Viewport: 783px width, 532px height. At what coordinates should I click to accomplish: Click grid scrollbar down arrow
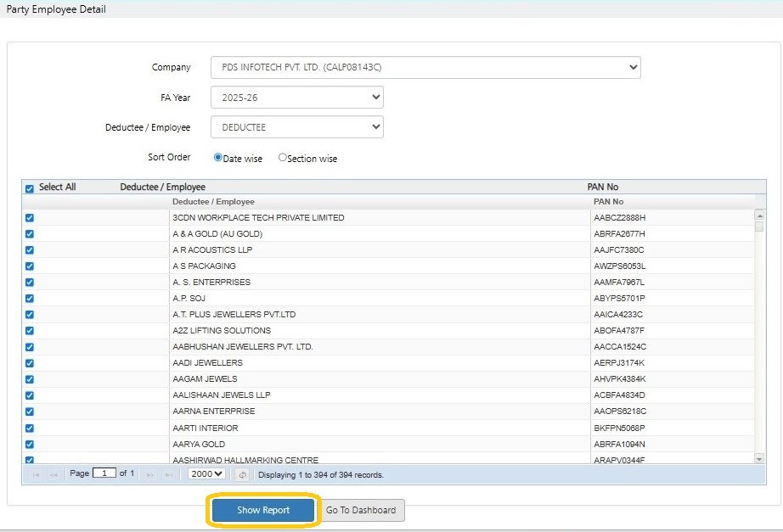[x=759, y=459]
